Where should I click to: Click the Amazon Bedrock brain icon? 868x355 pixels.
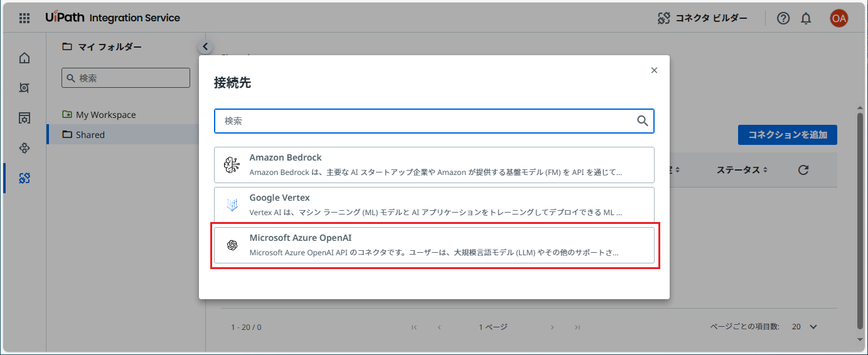point(232,165)
